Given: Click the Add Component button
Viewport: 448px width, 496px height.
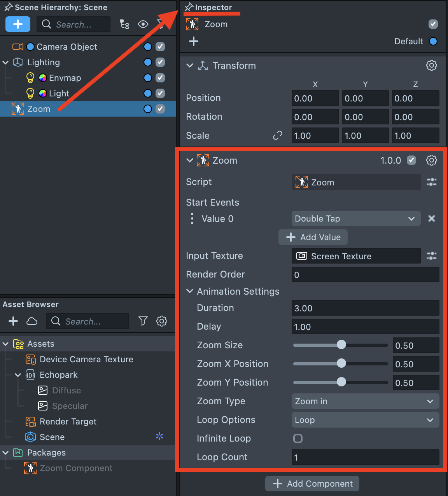Looking at the screenshot, I should [x=312, y=484].
